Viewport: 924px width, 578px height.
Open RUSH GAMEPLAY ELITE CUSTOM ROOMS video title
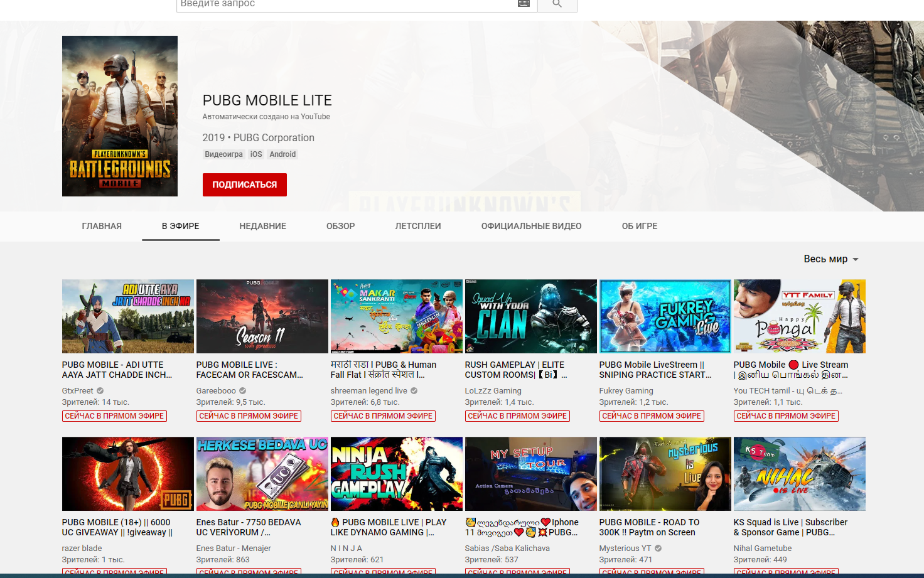(x=515, y=370)
